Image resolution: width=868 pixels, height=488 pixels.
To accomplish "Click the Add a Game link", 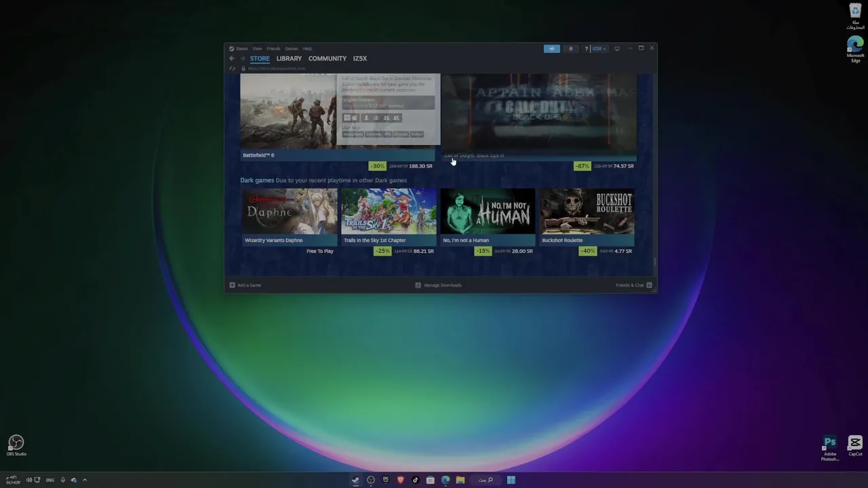I will [x=249, y=285].
